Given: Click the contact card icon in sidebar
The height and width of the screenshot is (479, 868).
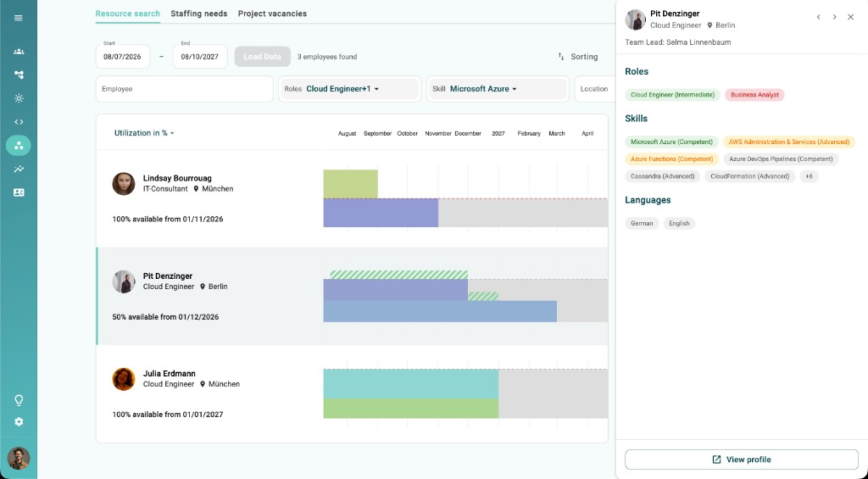Looking at the screenshot, I should coord(19,192).
